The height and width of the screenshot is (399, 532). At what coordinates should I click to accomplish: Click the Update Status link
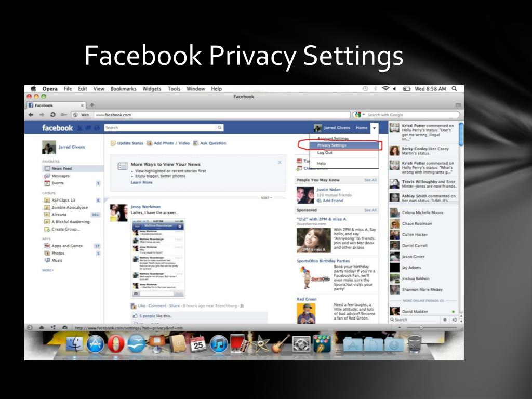[x=127, y=143]
